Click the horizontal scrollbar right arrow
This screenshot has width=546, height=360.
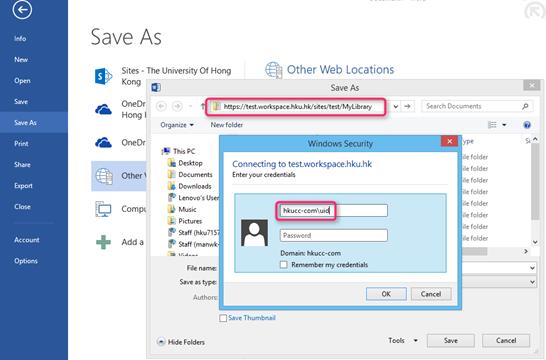pos(526,251)
